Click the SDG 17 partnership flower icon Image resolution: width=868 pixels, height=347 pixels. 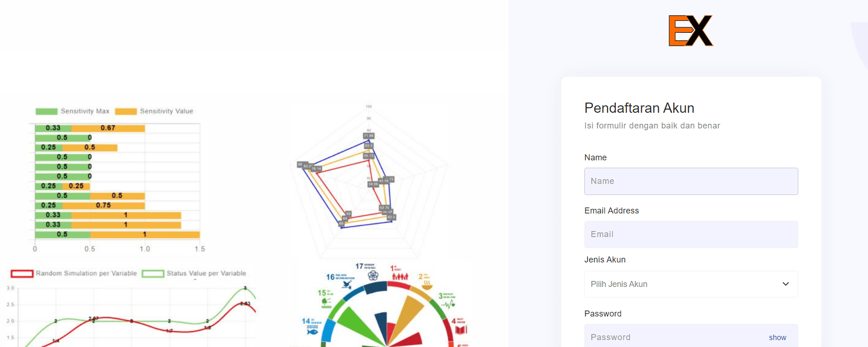coord(373,275)
